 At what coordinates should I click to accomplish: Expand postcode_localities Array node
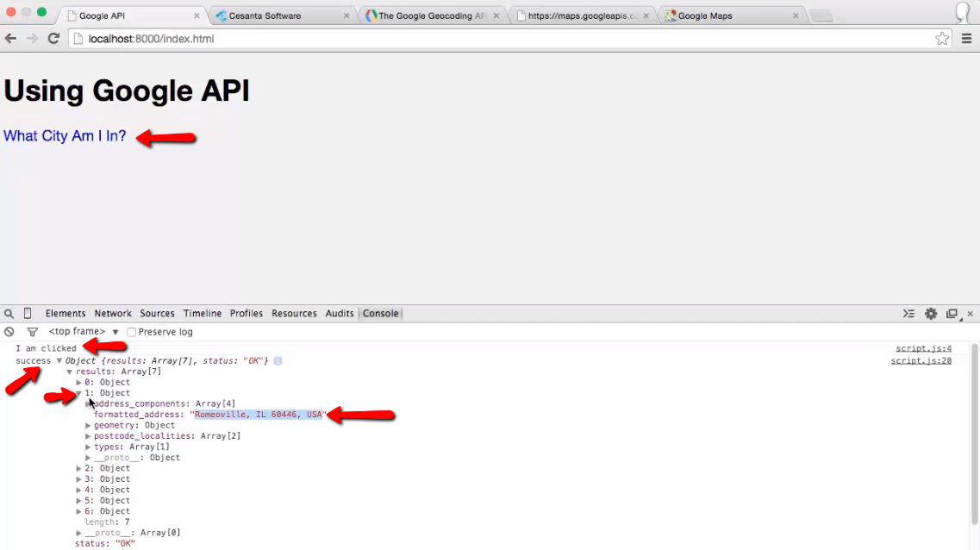pyautogui.click(x=88, y=436)
